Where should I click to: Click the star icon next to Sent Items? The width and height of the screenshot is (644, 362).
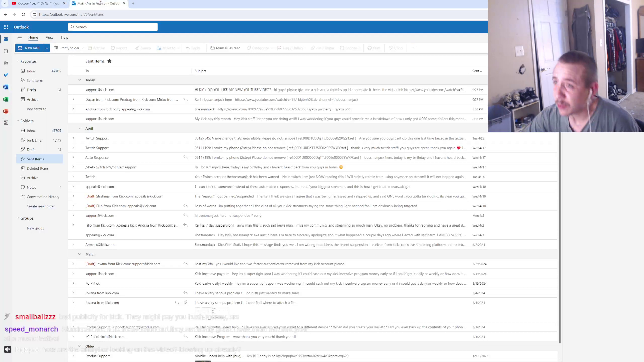(109, 61)
